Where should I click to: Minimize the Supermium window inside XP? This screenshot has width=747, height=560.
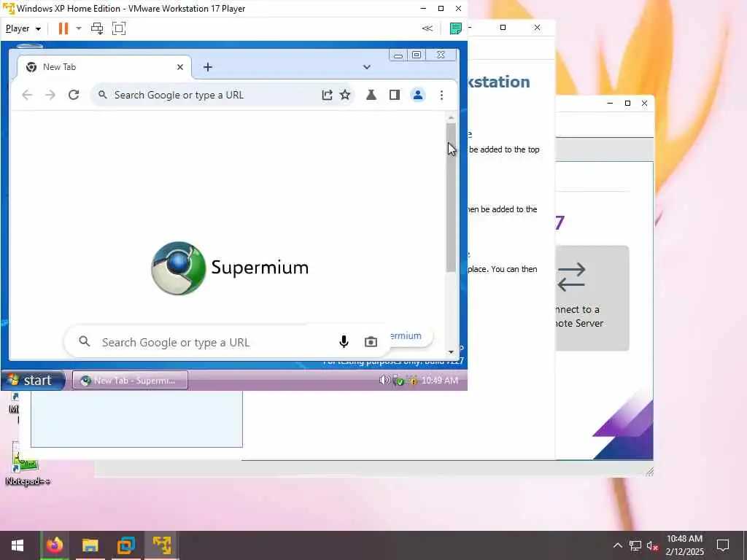tap(398, 55)
